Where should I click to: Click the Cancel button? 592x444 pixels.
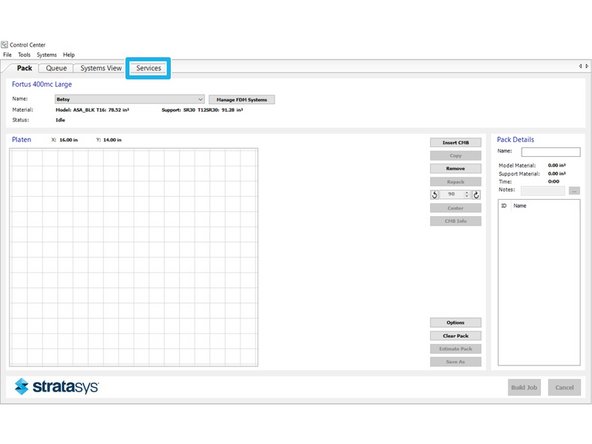[564, 387]
